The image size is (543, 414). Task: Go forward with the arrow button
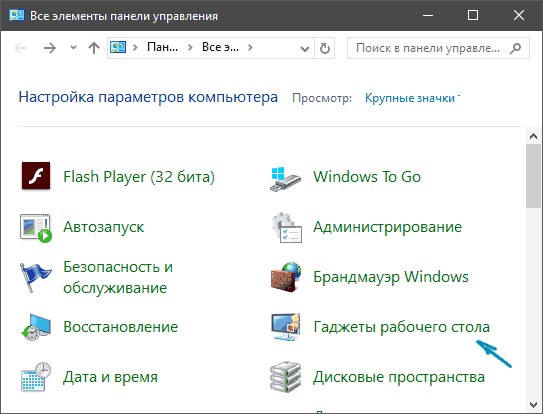pos(50,48)
